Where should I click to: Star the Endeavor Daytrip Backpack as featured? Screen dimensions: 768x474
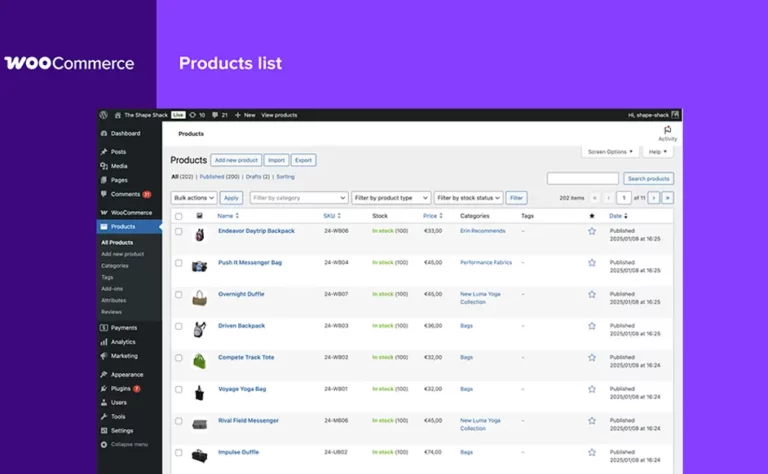click(591, 231)
